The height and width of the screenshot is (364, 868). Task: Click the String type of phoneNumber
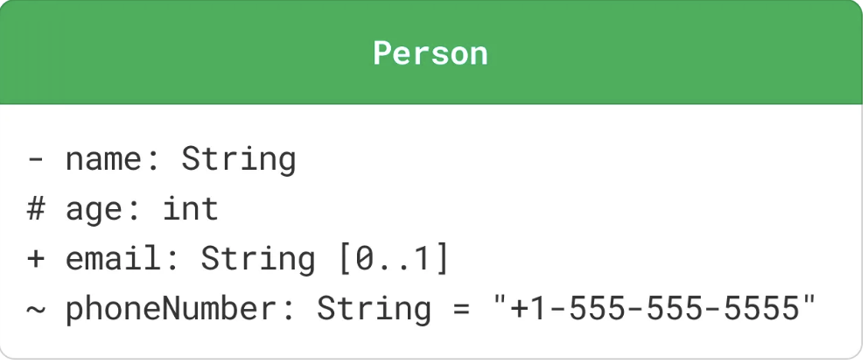coord(374,310)
